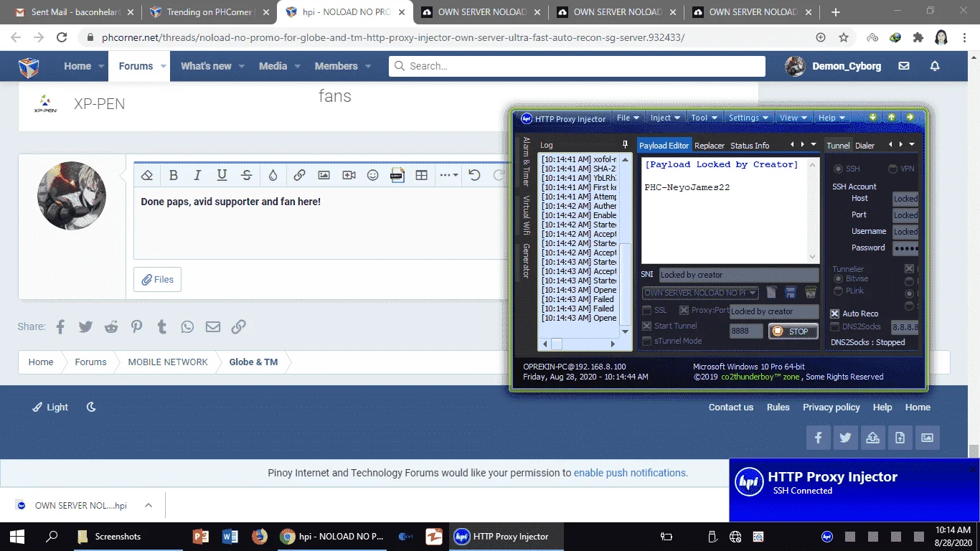Insert a table in the reply editor
Viewport: 980px width, 551px height.
[422, 175]
